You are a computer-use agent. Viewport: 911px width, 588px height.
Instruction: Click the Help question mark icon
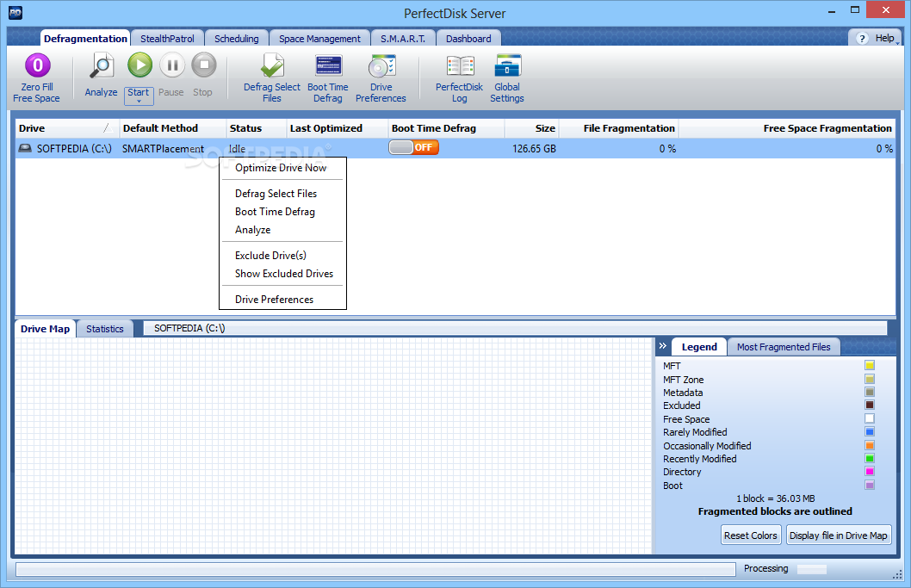tap(862, 39)
